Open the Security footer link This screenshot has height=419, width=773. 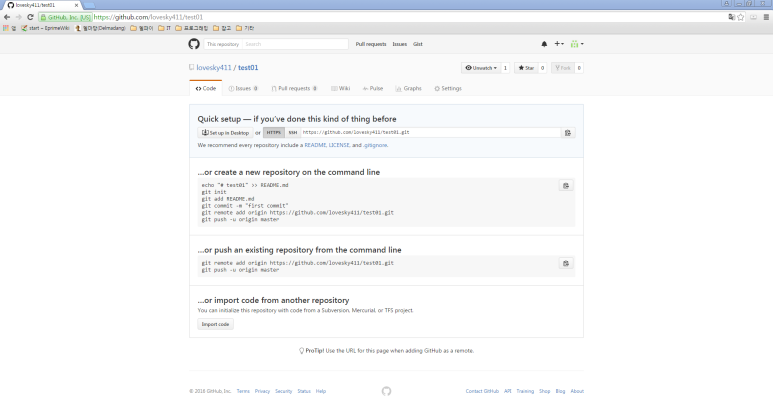(x=283, y=391)
